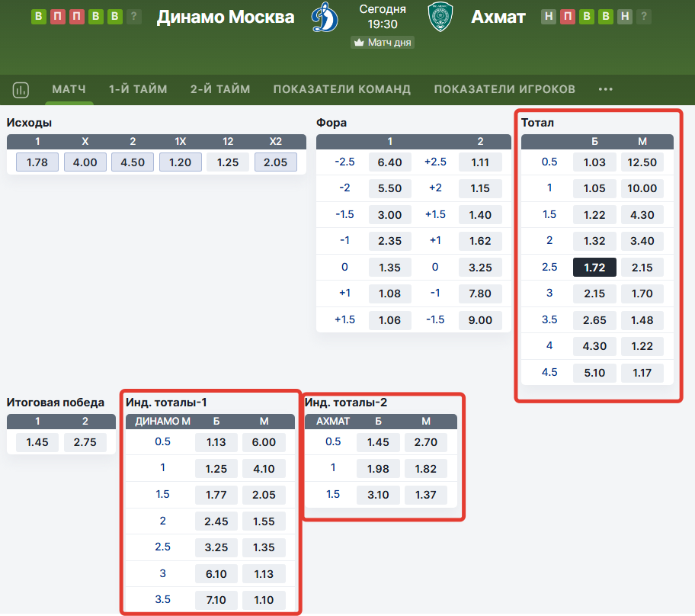Viewport: 695px width, 616px height.
Task: Select home win odds 1.78
Action: pyautogui.click(x=37, y=162)
